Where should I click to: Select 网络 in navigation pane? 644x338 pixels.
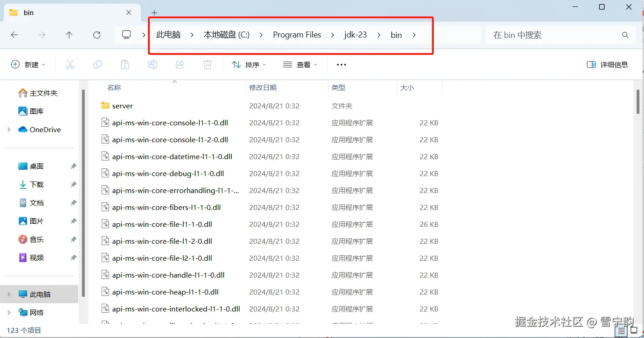[31, 312]
